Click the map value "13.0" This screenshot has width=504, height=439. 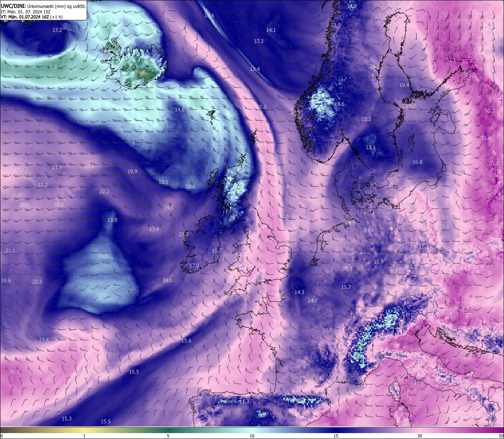112,220
